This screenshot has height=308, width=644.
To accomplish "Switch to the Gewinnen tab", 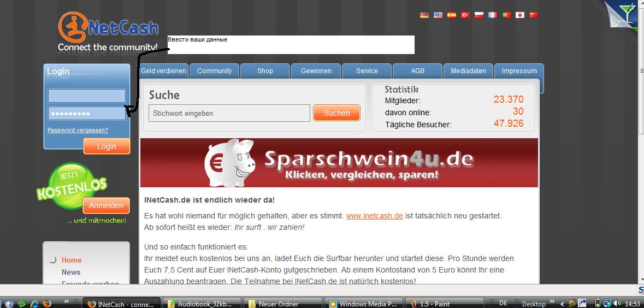I will pos(316,71).
